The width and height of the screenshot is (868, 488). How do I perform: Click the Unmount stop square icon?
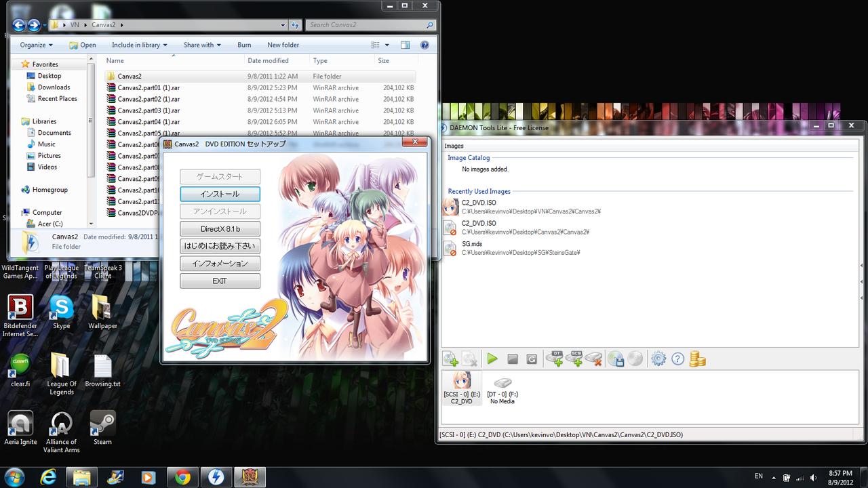(513, 359)
